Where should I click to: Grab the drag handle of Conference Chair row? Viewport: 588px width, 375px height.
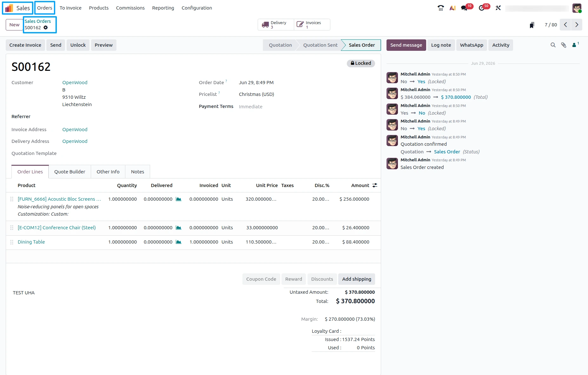coord(12,228)
